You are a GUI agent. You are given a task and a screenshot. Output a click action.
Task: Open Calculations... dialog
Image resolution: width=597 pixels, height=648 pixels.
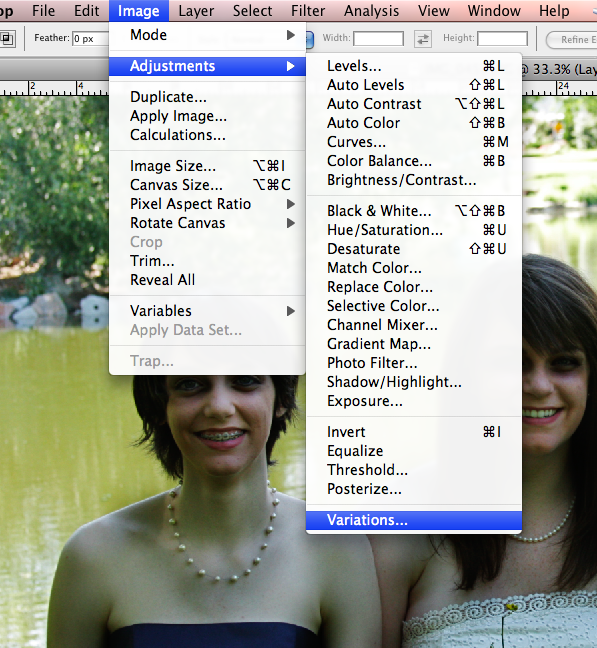[207, 135]
